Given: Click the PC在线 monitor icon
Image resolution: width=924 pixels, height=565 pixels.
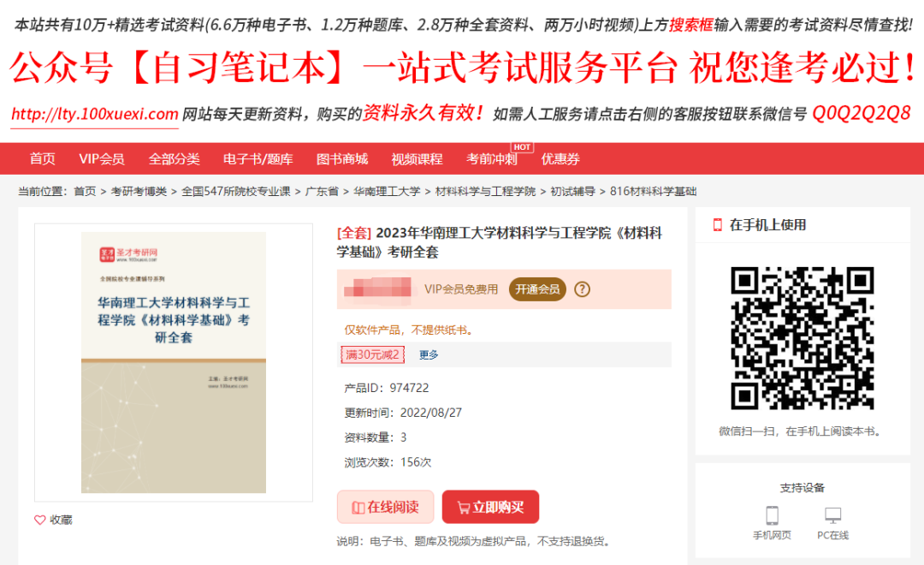Looking at the screenshot, I should point(832,514).
